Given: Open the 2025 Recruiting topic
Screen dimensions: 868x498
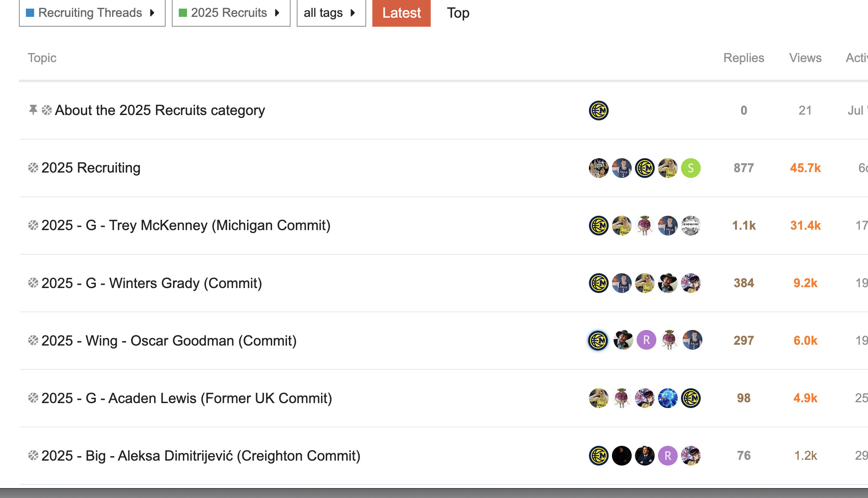Looking at the screenshot, I should click(91, 168).
